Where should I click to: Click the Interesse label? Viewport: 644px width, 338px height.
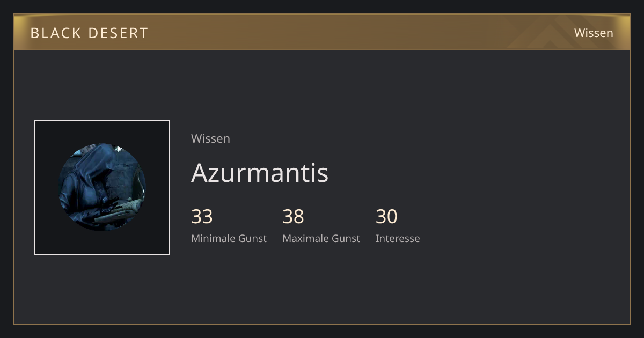(398, 238)
